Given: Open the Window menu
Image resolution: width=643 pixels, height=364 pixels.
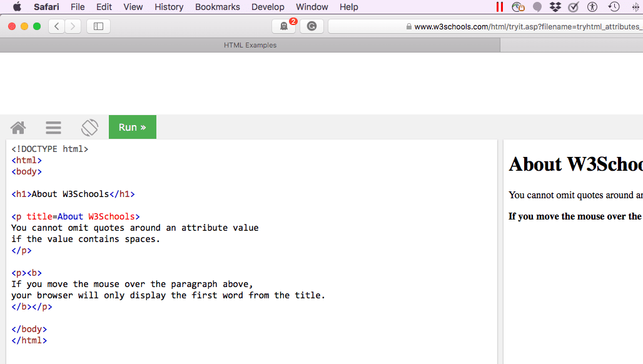Looking at the screenshot, I should (311, 7).
